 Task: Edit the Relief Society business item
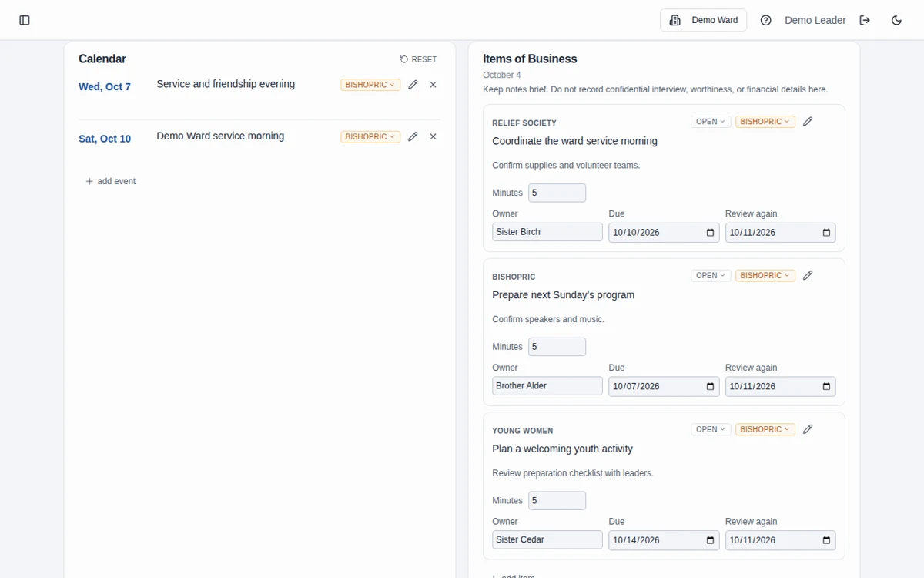click(x=808, y=121)
